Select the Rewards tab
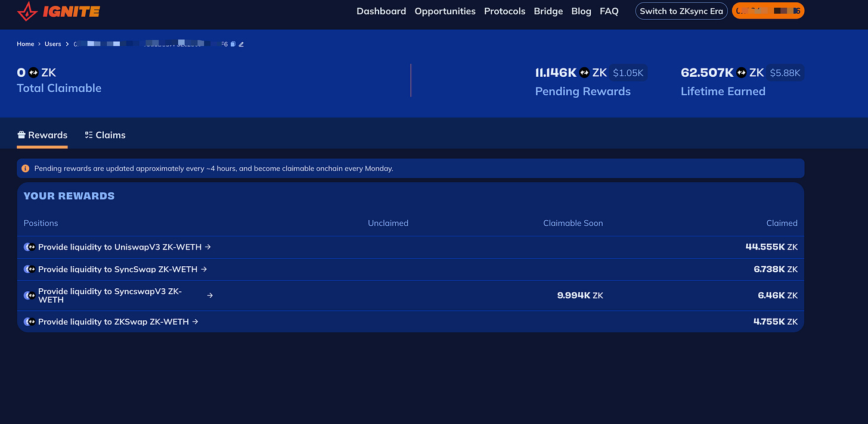Viewport: 868px width, 424px height. pyautogui.click(x=42, y=135)
